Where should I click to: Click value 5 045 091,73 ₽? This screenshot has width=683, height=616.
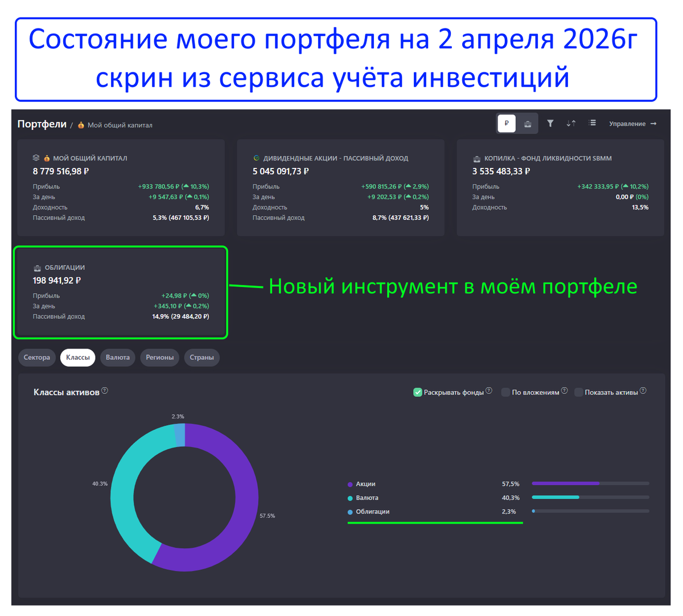tap(281, 171)
